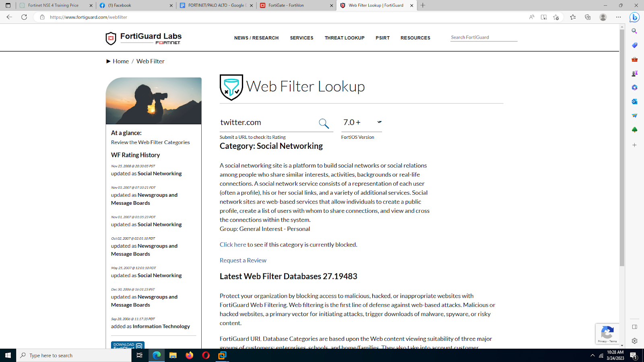
Task: Open the sidebar green tree icon
Action: 634,130
